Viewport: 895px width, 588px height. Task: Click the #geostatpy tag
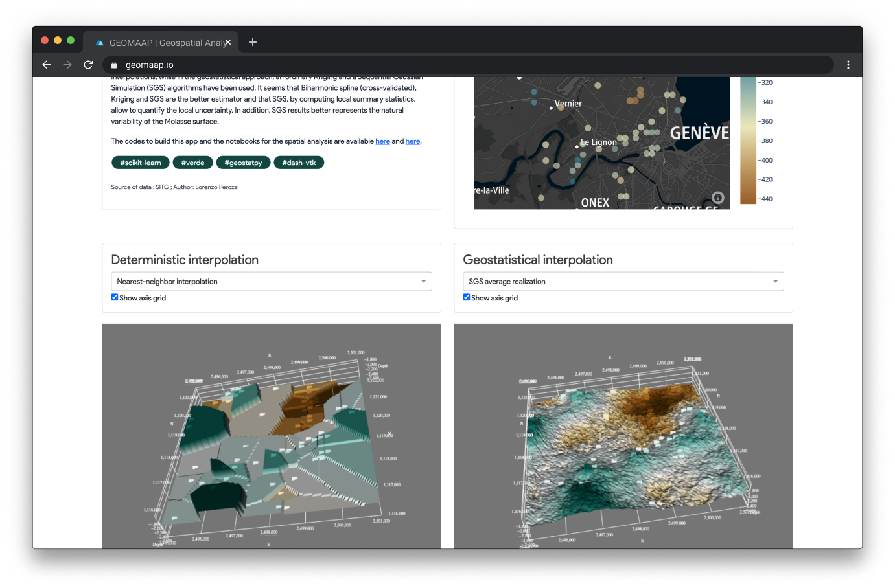click(x=243, y=163)
